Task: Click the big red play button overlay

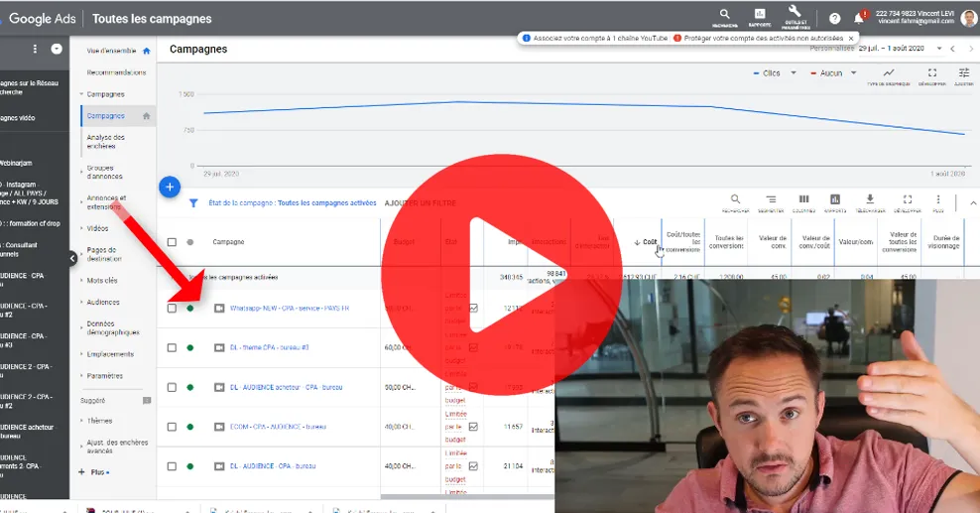Action: tap(502, 274)
